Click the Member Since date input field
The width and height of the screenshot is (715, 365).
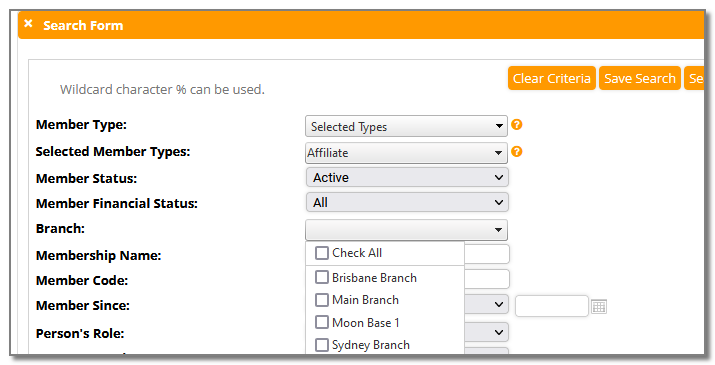coord(552,306)
